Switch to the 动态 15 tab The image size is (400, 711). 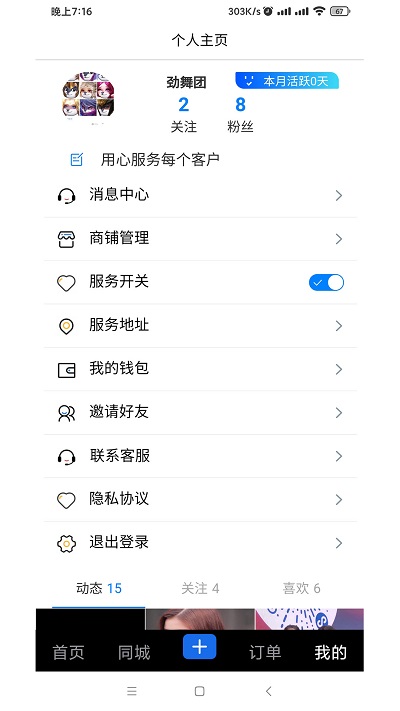99,589
